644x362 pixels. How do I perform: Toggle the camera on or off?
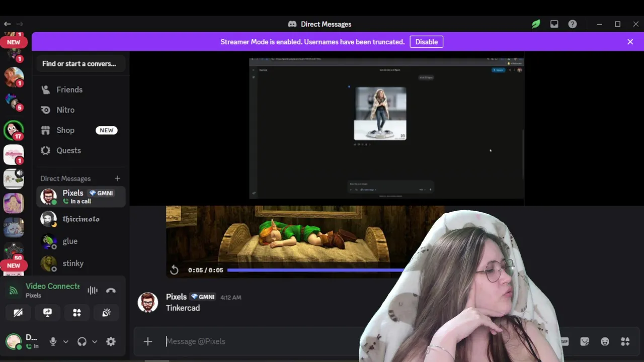click(x=18, y=313)
